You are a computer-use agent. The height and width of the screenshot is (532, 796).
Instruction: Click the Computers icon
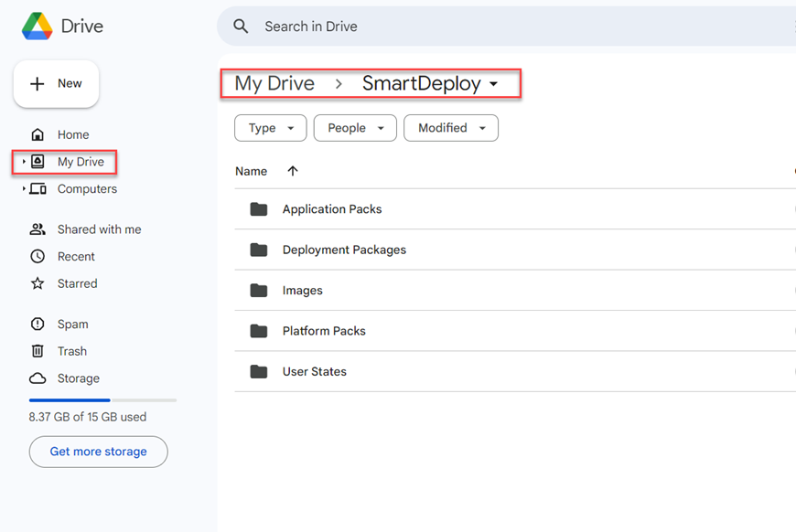38,188
